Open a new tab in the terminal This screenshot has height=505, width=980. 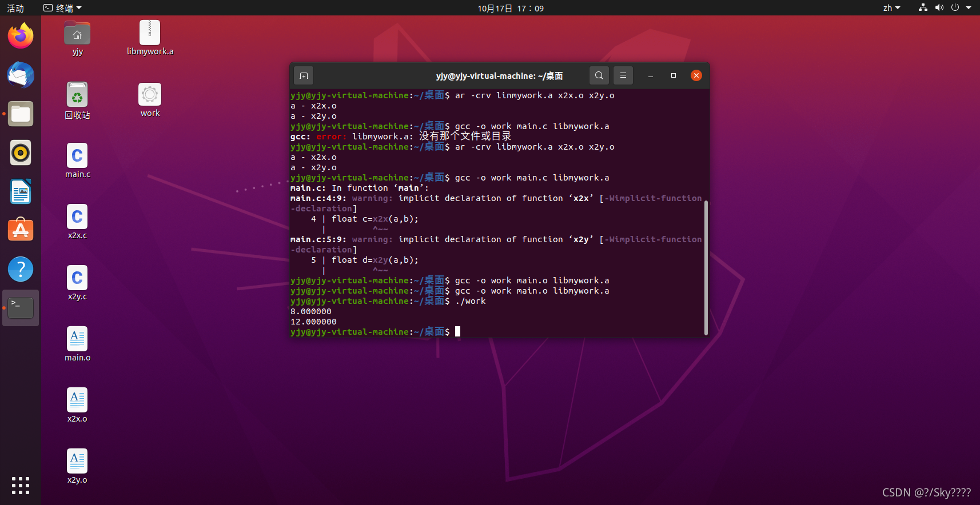(x=304, y=75)
